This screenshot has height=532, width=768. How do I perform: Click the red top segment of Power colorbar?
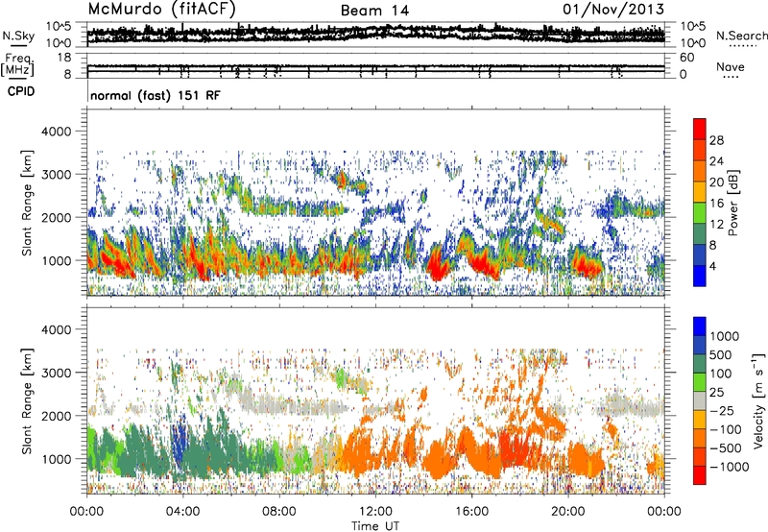click(700, 129)
